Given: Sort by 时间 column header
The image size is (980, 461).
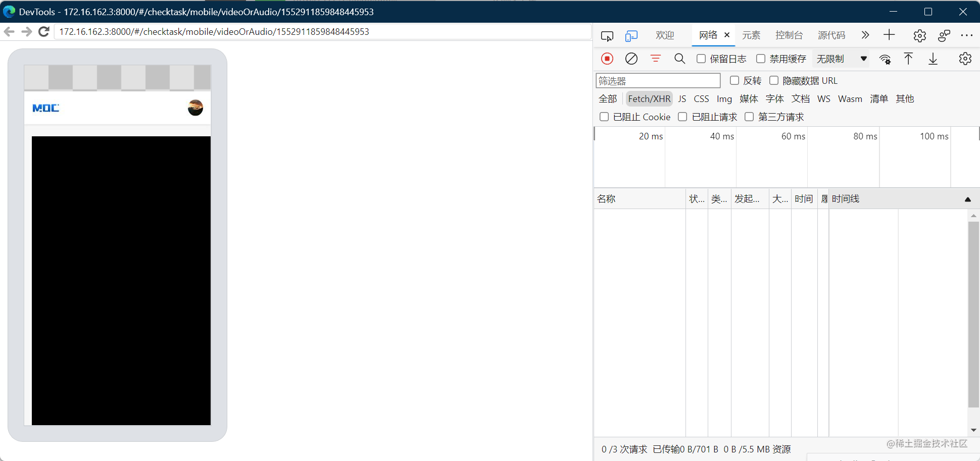Looking at the screenshot, I should [x=804, y=199].
